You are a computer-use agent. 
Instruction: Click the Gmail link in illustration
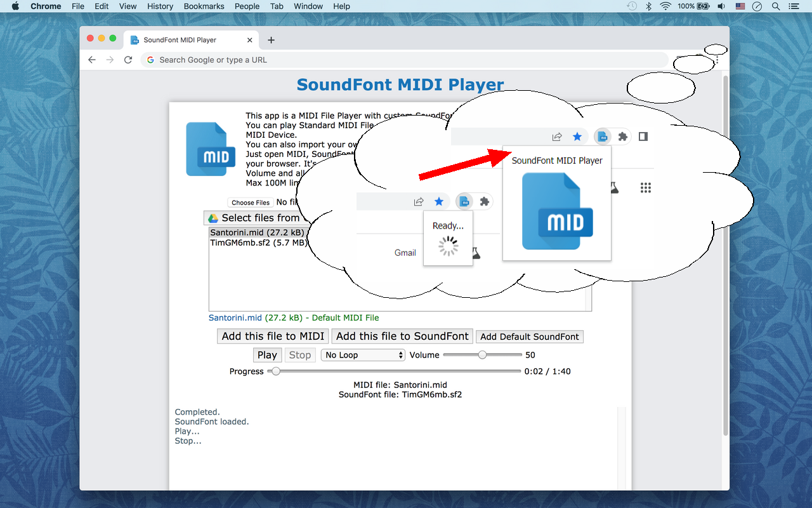point(405,253)
